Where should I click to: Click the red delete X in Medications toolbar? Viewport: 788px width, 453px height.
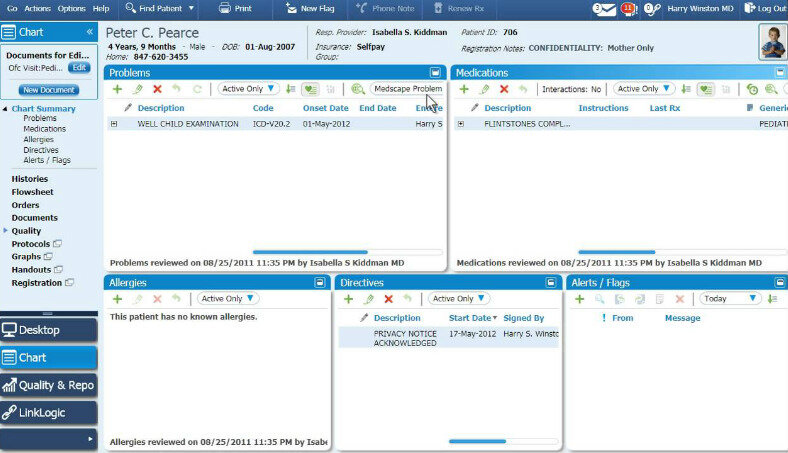pyautogui.click(x=503, y=90)
